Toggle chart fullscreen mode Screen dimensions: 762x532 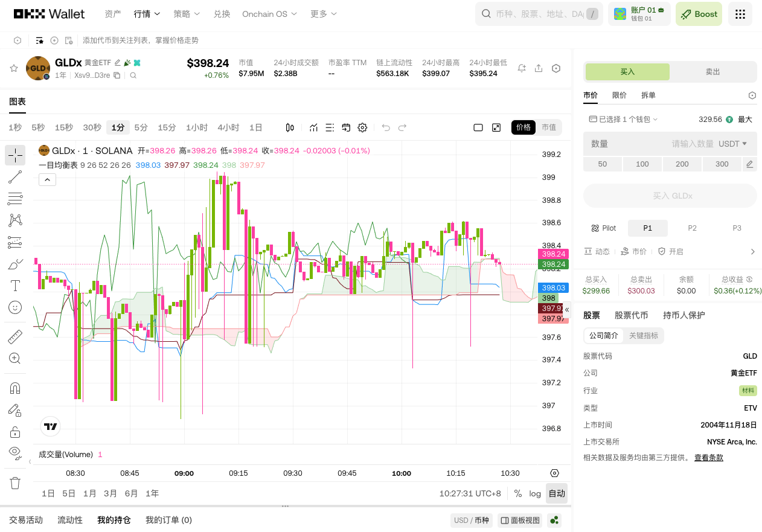point(496,127)
